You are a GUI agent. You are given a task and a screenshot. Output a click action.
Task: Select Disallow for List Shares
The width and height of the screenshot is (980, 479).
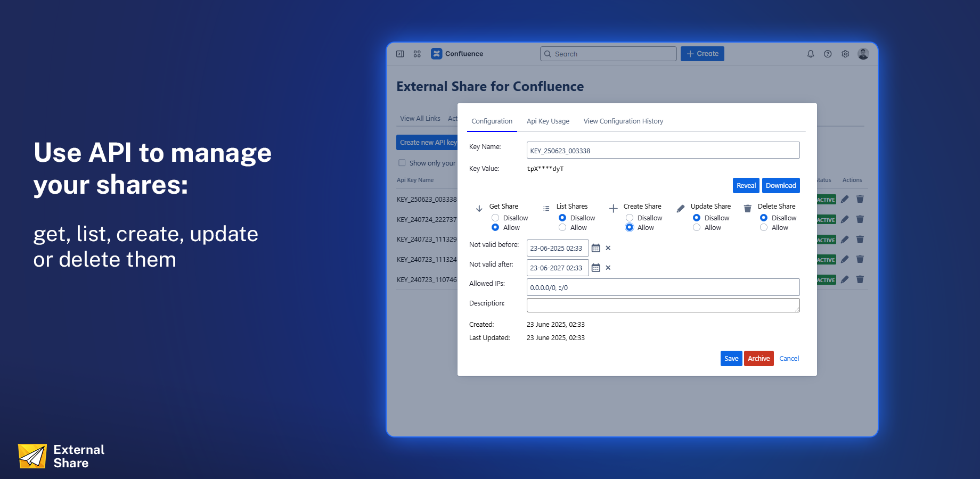pos(562,218)
